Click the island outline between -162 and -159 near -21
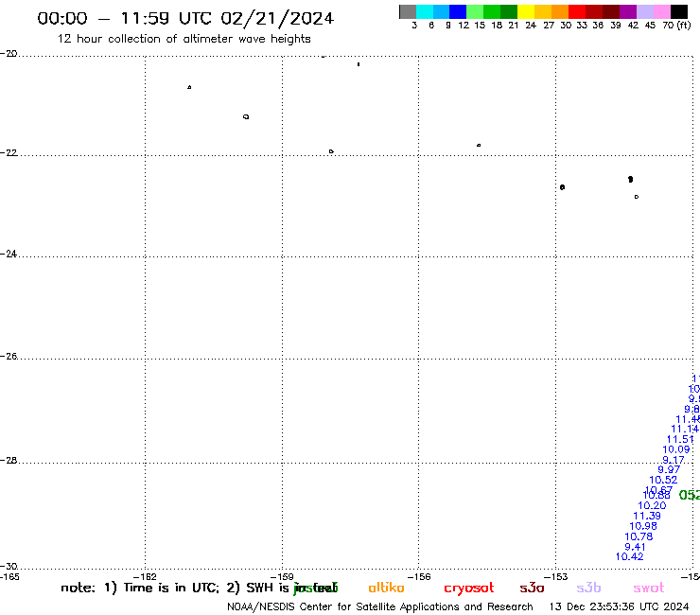 point(246,117)
